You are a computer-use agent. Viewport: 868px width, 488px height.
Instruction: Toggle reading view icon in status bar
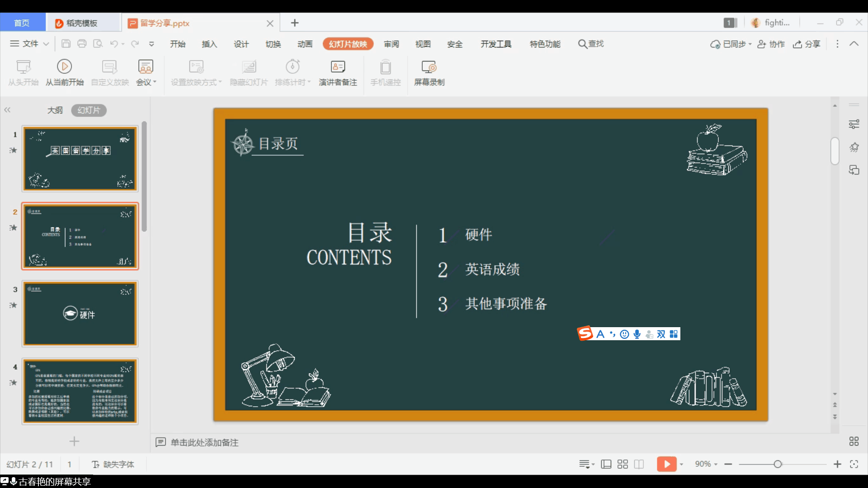click(x=639, y=464)
